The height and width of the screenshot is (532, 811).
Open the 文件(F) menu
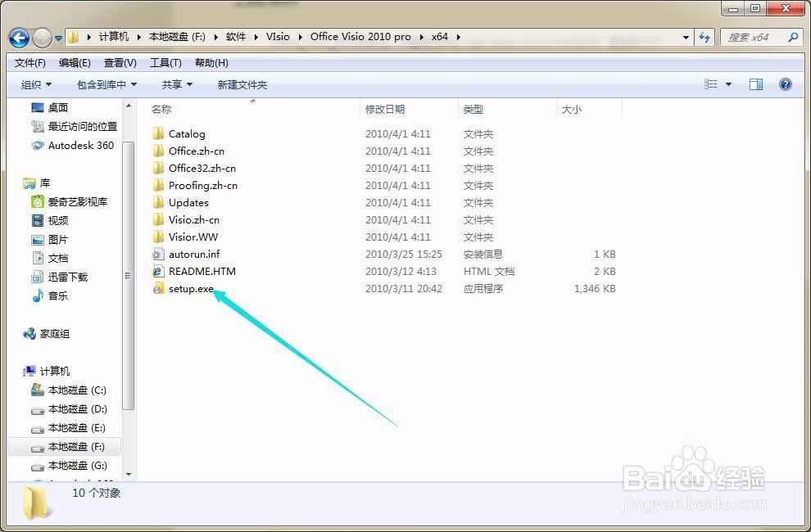[30, 63]
